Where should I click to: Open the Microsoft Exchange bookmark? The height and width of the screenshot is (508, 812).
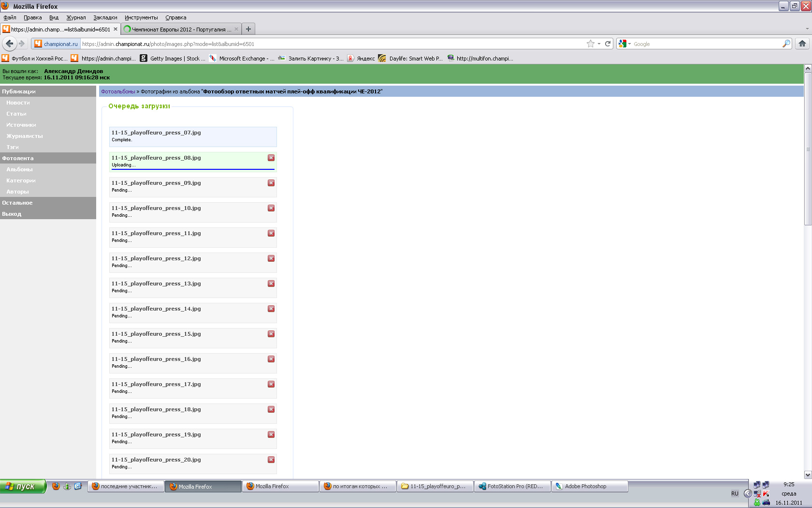pos(242,58)
